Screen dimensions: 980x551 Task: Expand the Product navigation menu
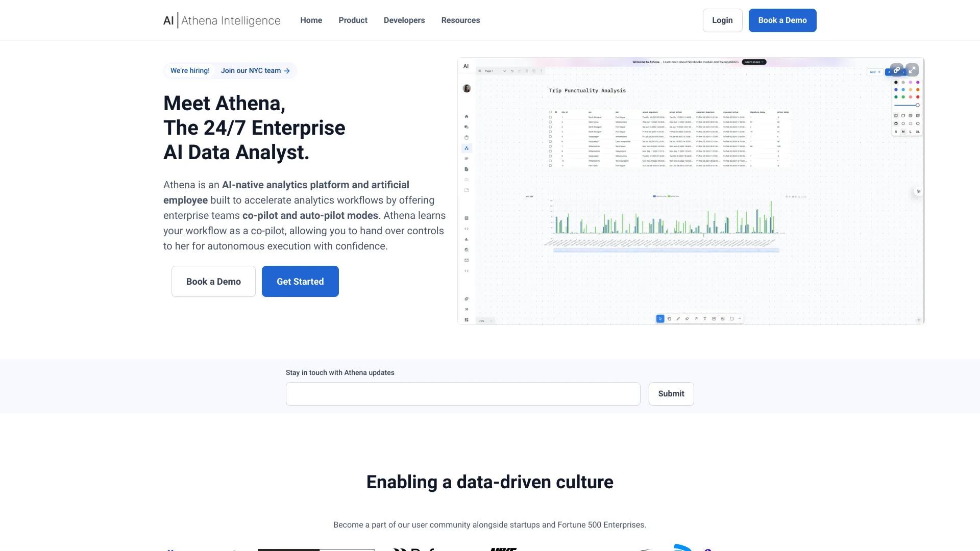[x=353, y=20]
